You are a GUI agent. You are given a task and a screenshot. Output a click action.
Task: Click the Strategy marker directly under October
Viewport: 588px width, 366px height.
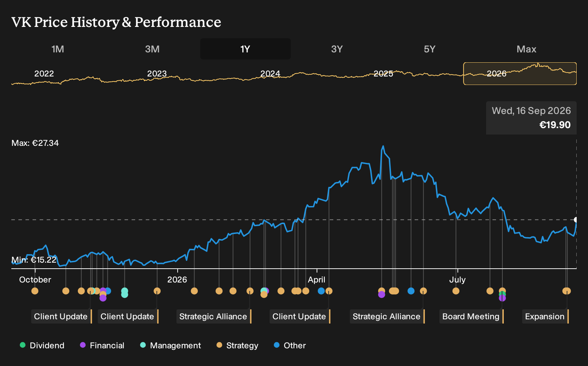coord(35,291)
